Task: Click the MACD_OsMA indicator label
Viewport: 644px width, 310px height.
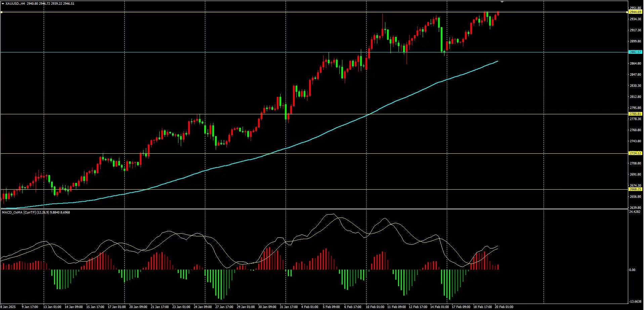Action: point(36,212)
